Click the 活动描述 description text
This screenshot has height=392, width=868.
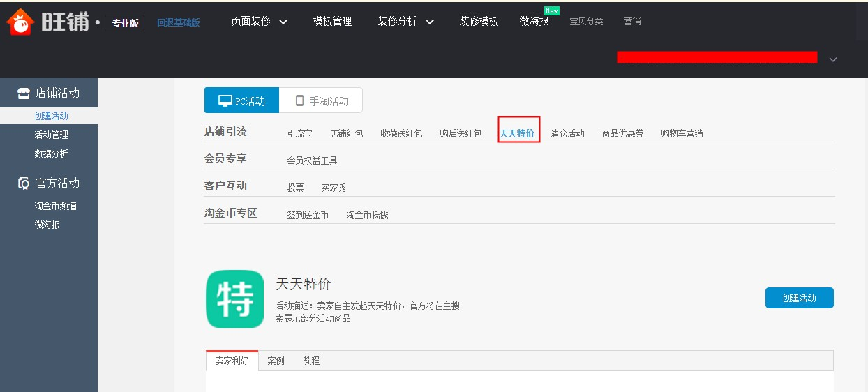pos(368,312)
